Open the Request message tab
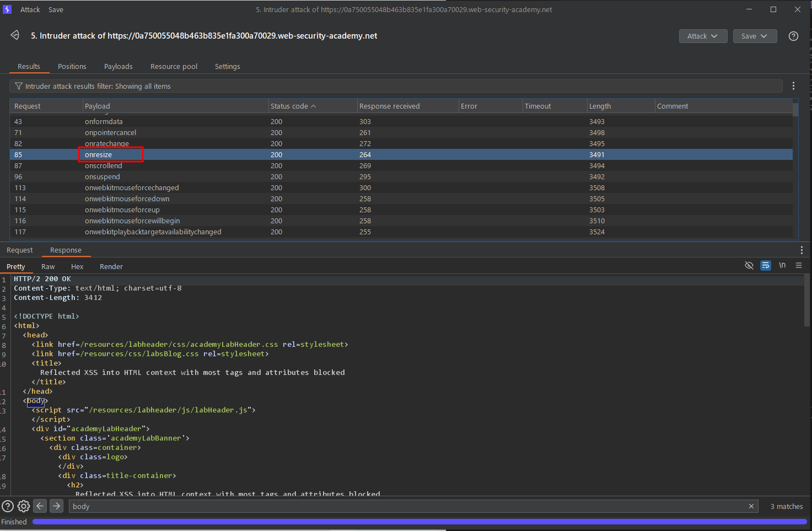The width and height of the screenshot is (812, 531). [x=20, y=250]
